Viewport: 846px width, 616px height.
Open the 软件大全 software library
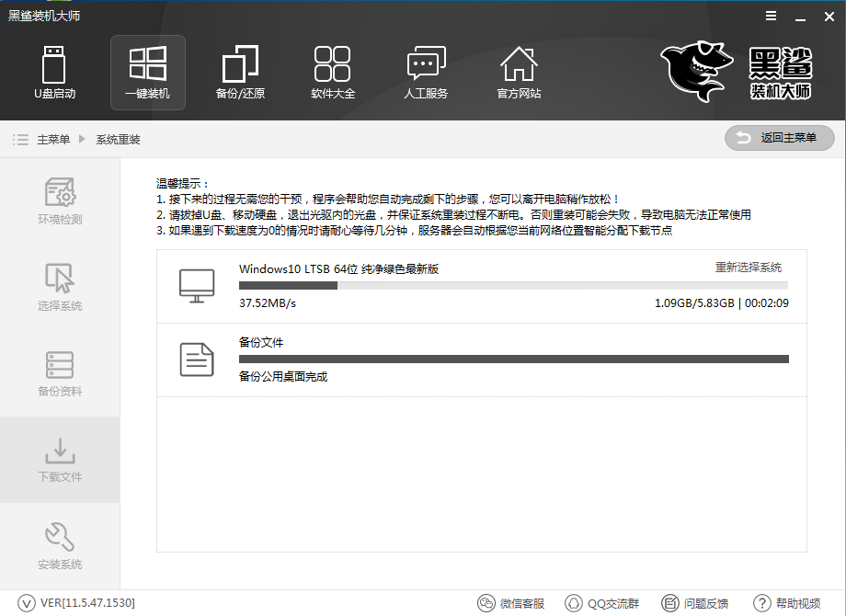pos(333,73)
